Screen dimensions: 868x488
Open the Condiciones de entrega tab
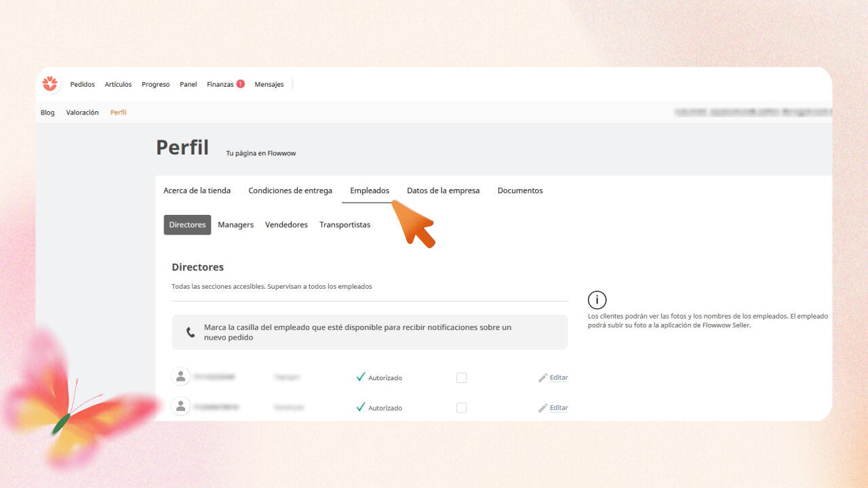click(290, 190)
